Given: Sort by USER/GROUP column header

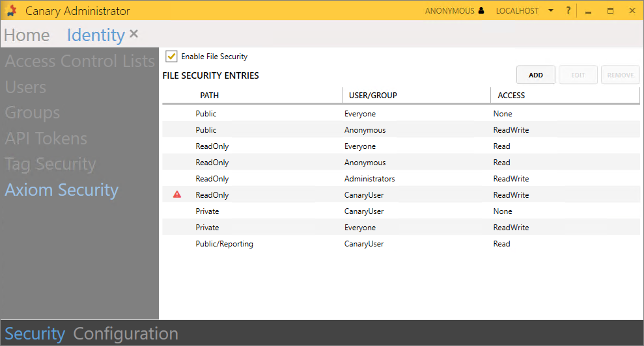Looking at the screenshot, I should (372, 96).
